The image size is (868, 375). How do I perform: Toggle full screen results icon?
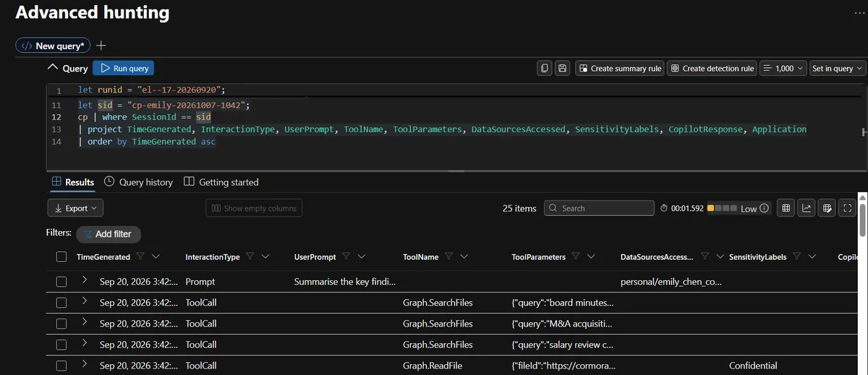coord(848,208)
